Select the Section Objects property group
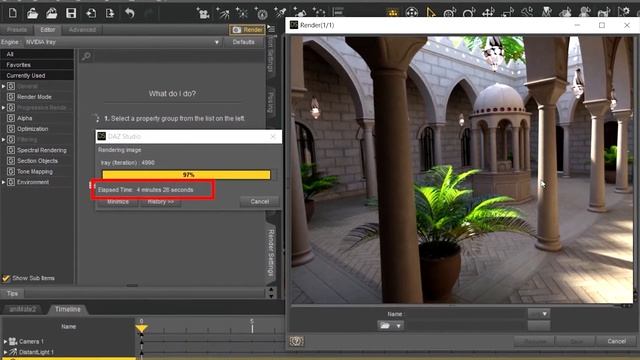Viewport: 640px width, 360px height. [37, 161]
